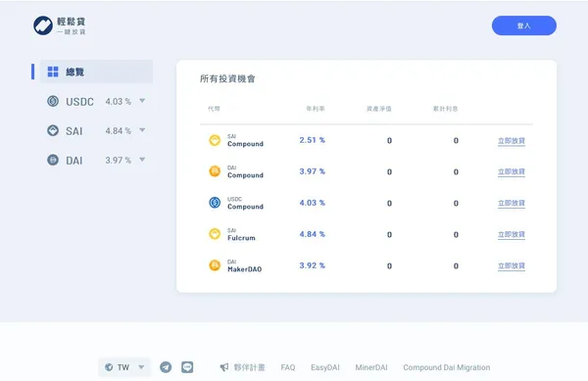
Task: Select SAI in the sidebar
Action: (74, 131)
